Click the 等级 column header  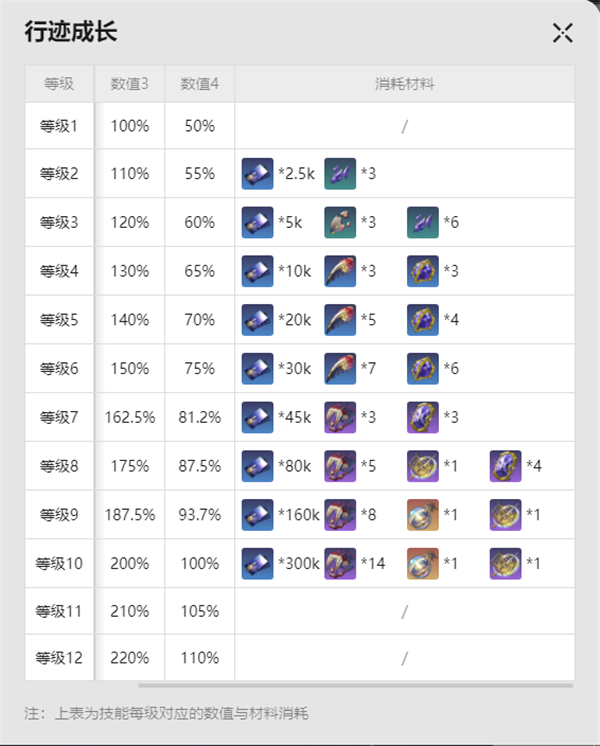tap(59, 83)
